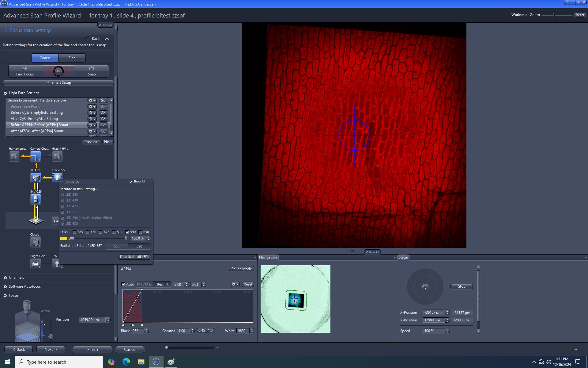Click the Hamamatsu camera icon

14,156
